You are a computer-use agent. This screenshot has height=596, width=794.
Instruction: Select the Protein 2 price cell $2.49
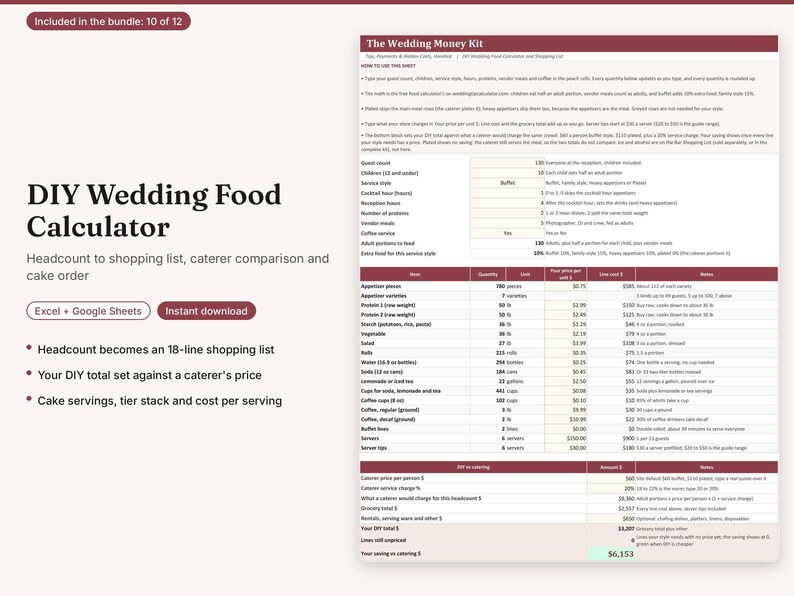point(566,315)
